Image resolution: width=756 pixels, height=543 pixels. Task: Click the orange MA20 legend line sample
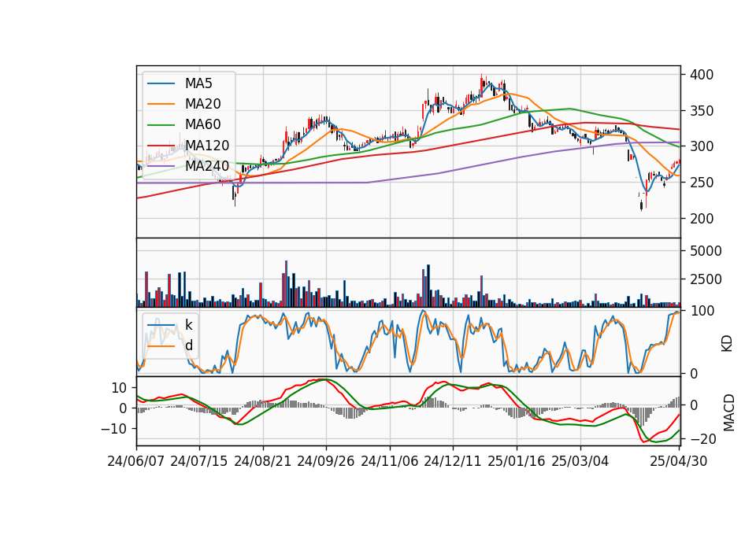pyautogui.click(x=161, y=105)
